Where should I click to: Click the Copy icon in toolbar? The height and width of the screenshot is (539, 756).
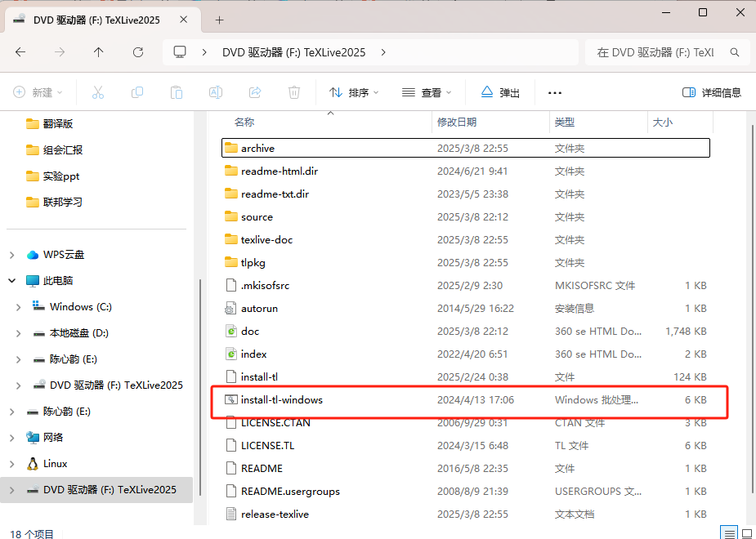pyautogui.click(x=137, y=92)
